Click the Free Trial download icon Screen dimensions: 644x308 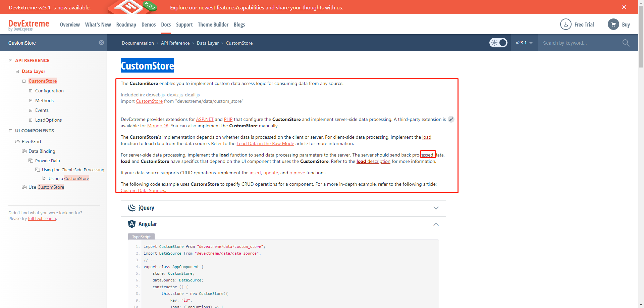(x=566, y=24)
